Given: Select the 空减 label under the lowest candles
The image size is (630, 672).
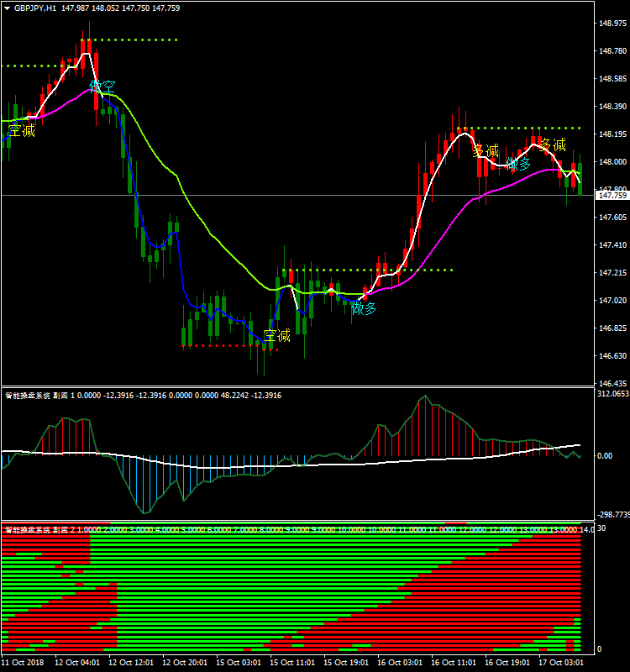Looking at the screenshot, I should click(x=276, y=336).
